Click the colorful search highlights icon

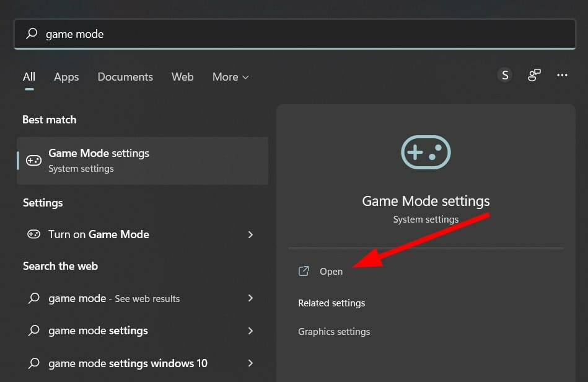[x=533, y=75]
